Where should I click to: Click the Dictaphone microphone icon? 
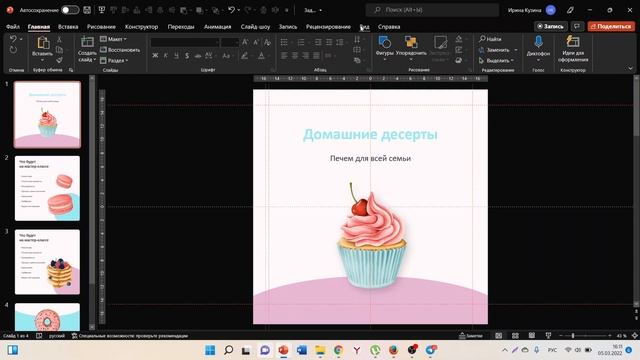538,42
